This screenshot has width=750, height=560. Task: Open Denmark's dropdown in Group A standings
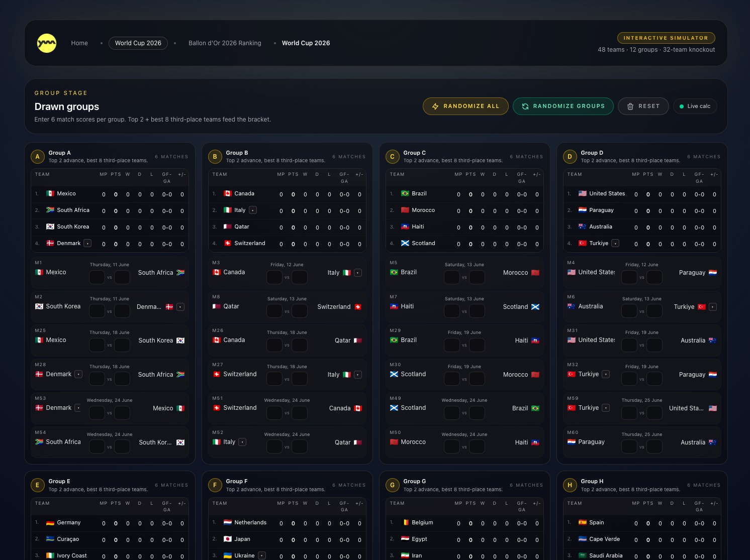point(87,243)
